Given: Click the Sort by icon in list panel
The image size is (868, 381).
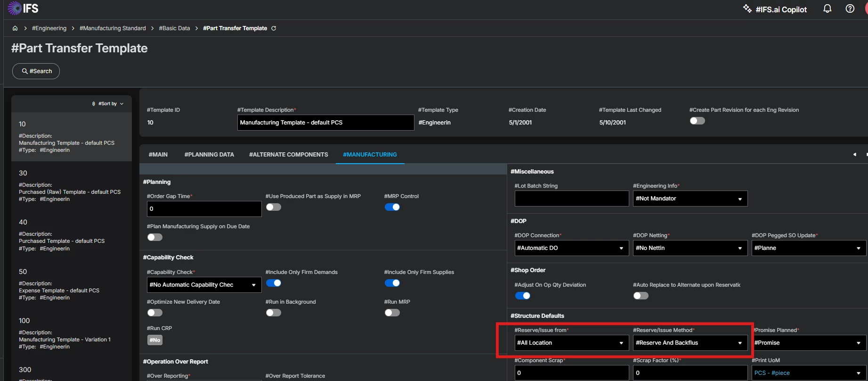Looking at the screenshot, I should pos(94,104).
